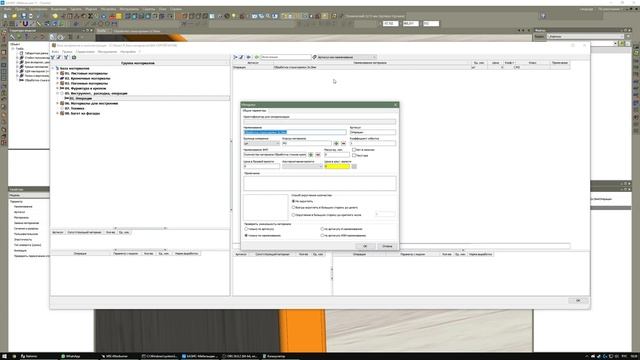640x360 pixels.
Task: Select the 'Общие параметры' tab in the dialog
Action: (x=254, y=111)
